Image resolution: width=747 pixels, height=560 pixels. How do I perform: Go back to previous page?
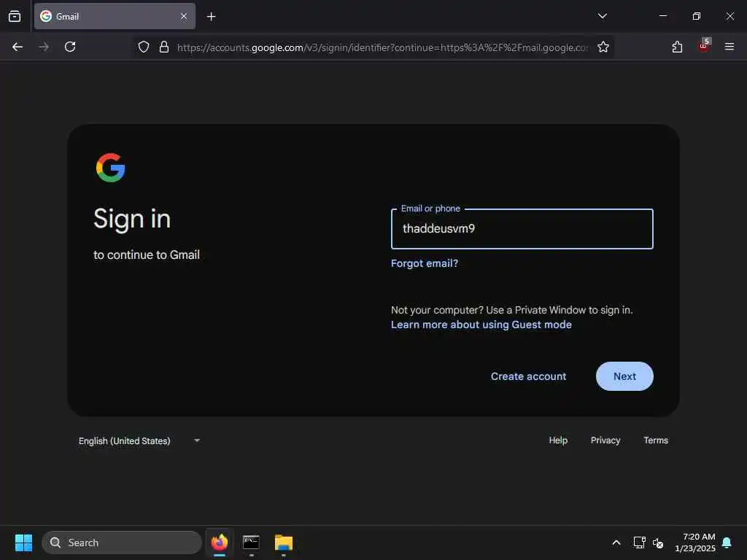(18, 47)
